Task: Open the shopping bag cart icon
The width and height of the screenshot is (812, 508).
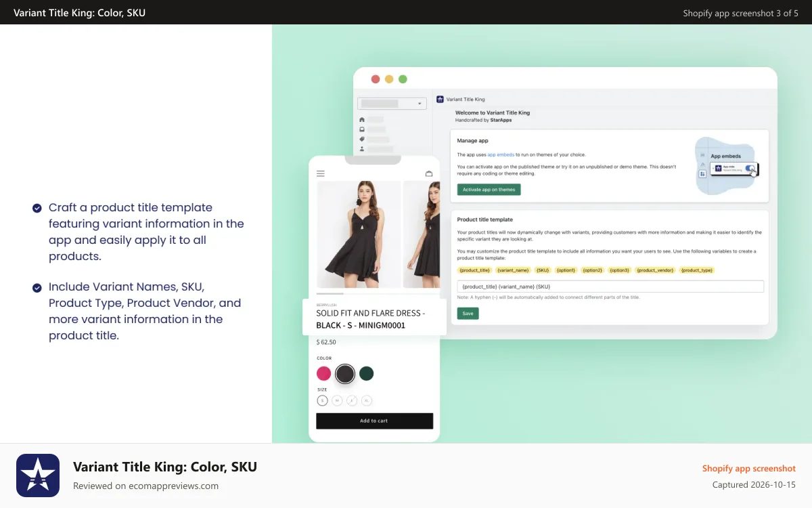Action: click(x=429, y=173)
